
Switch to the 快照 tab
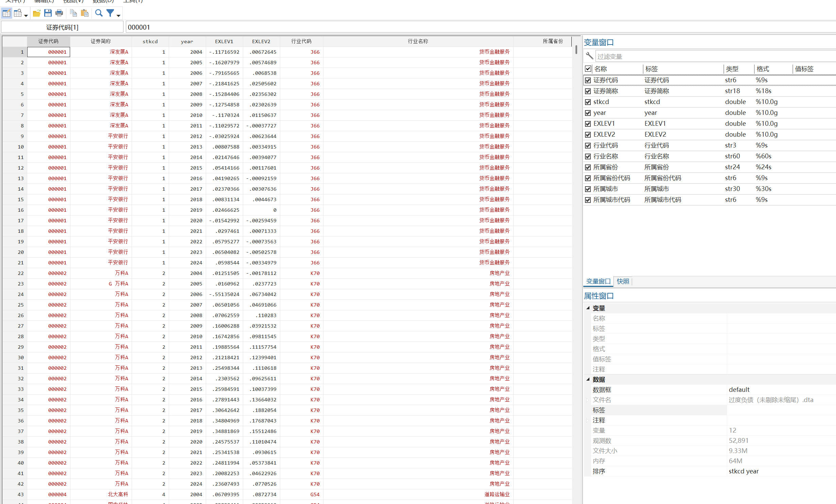click(623, 281)
